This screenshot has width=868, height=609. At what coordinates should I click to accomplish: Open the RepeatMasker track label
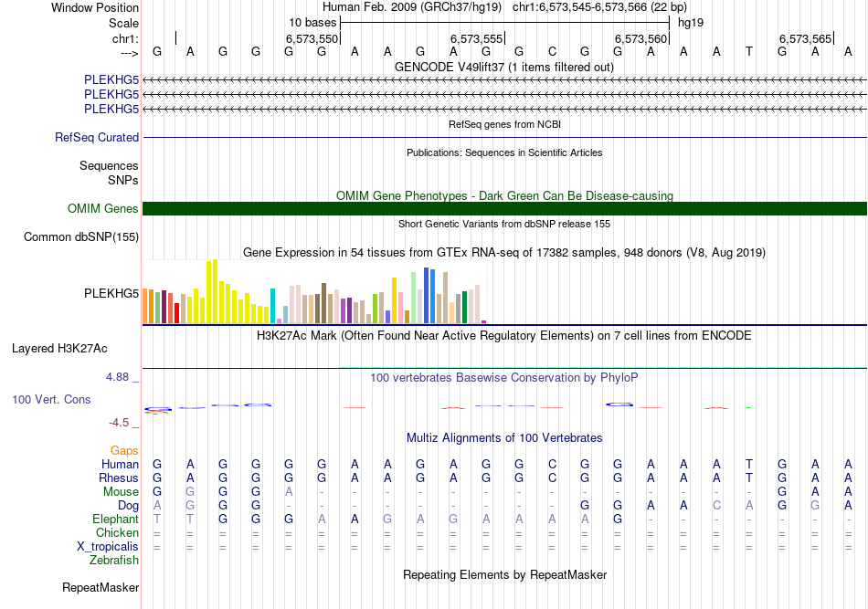pos(101,587)
